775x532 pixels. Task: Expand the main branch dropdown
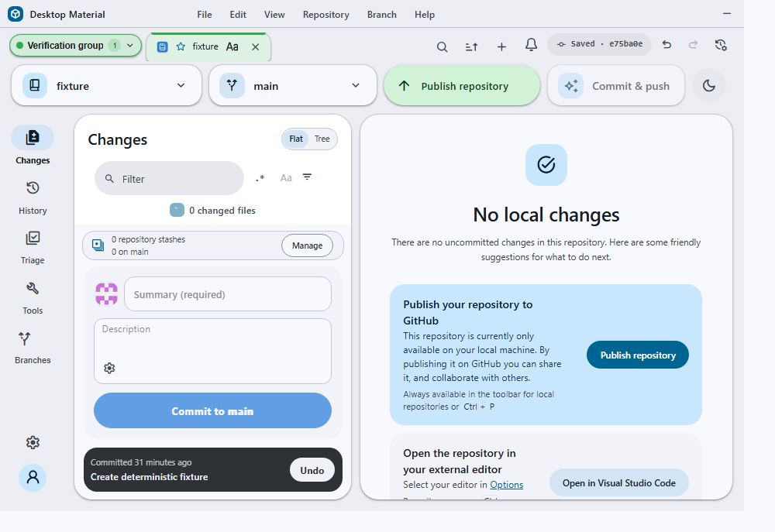tap(293, 85)
